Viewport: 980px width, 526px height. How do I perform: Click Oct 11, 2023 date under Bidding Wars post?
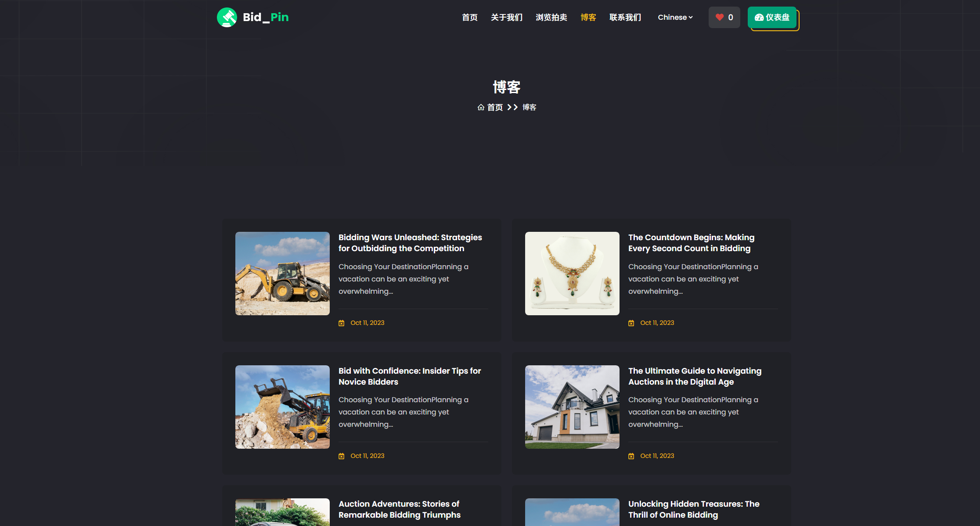(x=367, y=323)
